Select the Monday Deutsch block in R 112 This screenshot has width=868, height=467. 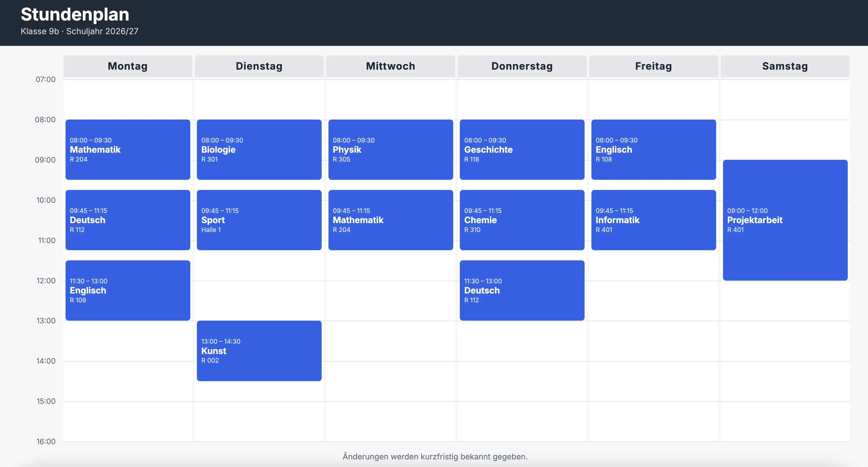[128, 220]
